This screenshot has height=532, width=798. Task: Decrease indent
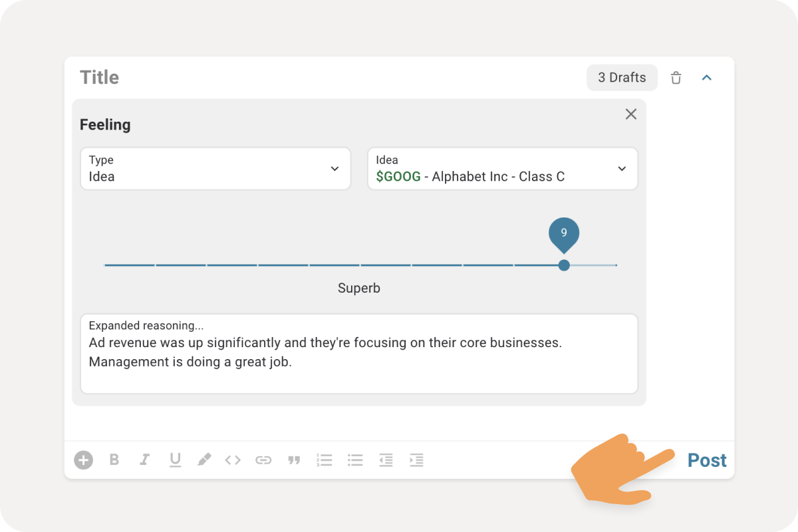[386, 460]
